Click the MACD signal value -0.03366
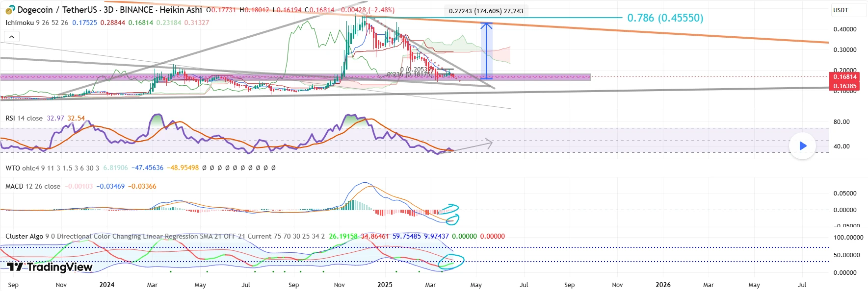 tap(142, 186)
